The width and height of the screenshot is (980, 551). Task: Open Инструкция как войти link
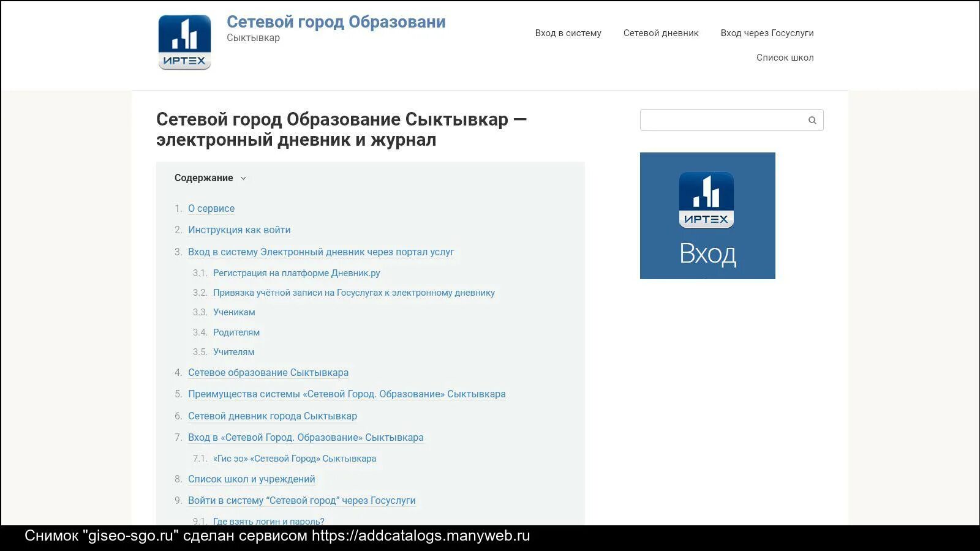[239, 230]
